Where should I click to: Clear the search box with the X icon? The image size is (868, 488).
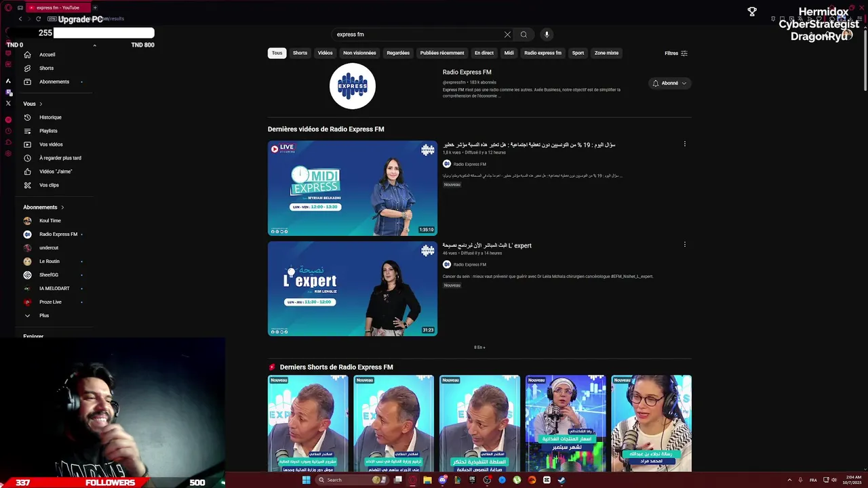pyautogui.click(x=507, y=35)
